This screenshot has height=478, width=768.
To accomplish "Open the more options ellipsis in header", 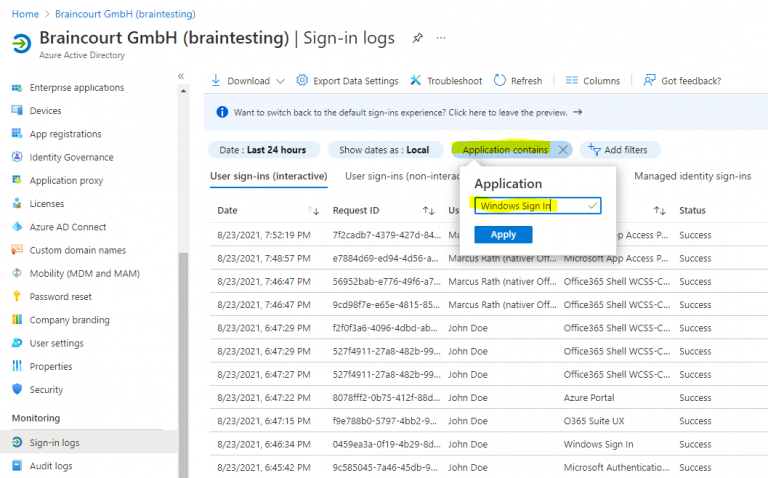I will click(x=441, y=38).
